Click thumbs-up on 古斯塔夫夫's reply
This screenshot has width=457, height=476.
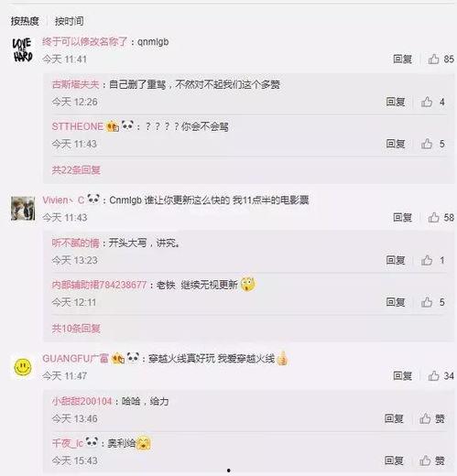[x=433, y=102]
